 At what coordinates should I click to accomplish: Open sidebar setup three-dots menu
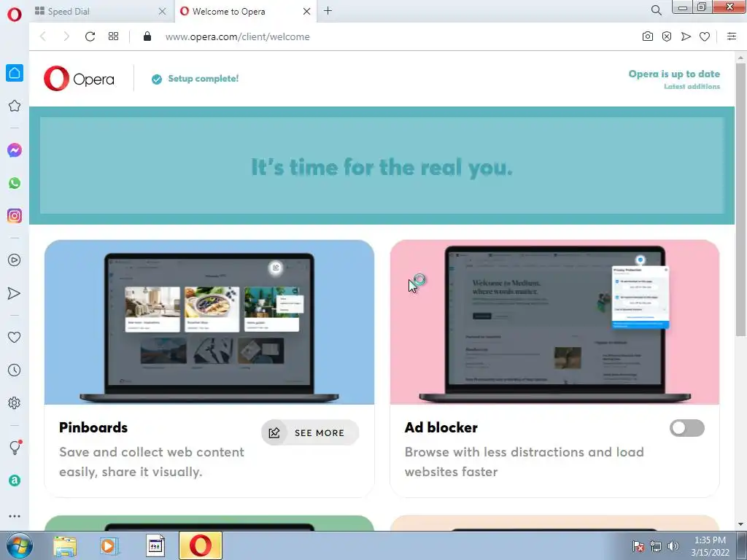tap(15, 516)
